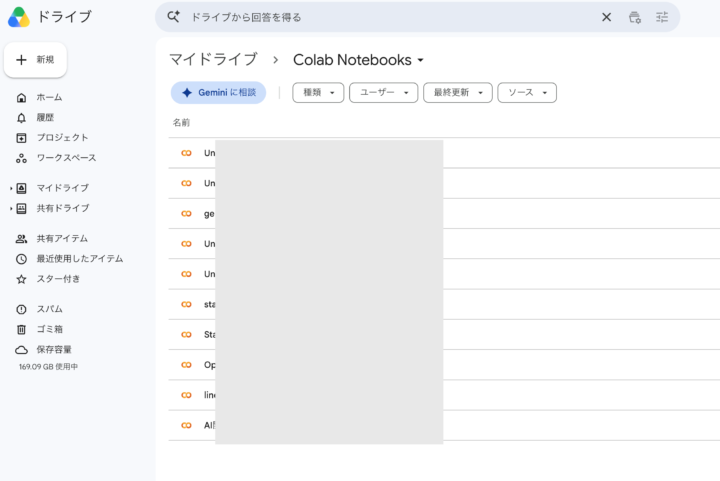
Task: Click the search magnifier icon
Action: 173,17
